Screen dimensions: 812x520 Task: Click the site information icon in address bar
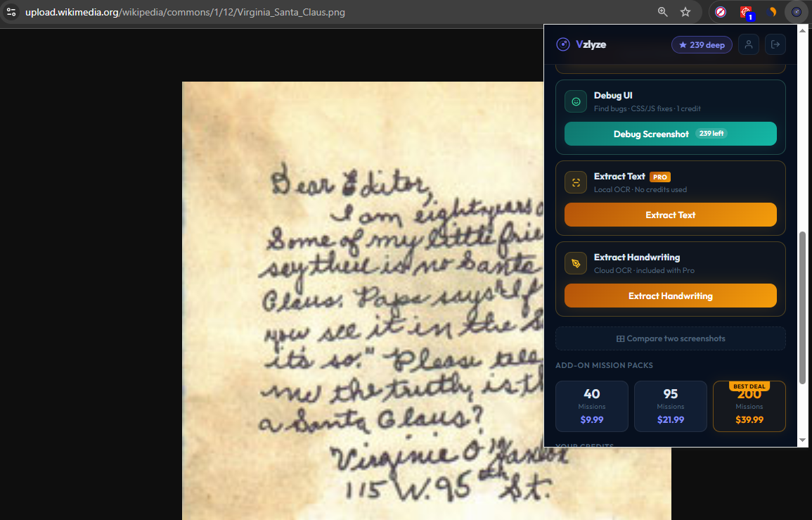coord(11,12)
